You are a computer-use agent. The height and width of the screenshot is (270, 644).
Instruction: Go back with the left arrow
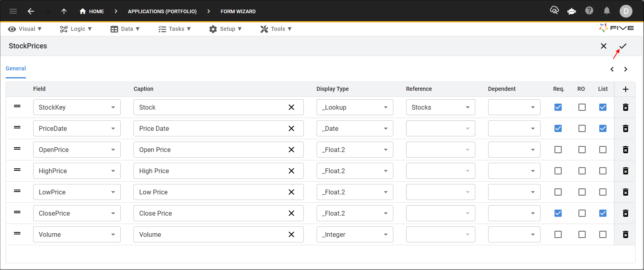click(31, 11)
